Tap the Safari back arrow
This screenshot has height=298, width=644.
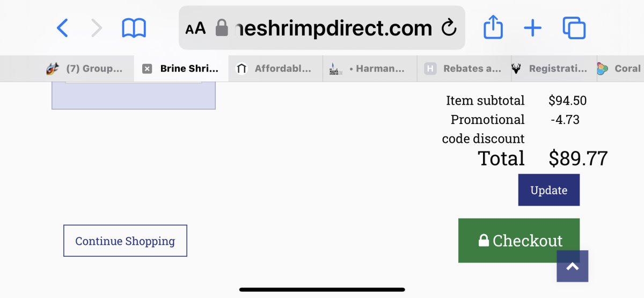63,28
